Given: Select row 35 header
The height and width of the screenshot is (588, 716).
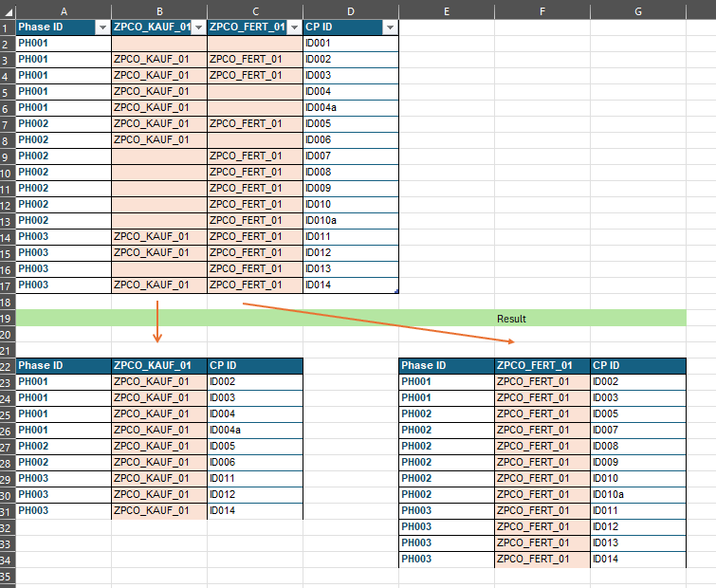Looking at the screenshot, I should pos(8,576).
